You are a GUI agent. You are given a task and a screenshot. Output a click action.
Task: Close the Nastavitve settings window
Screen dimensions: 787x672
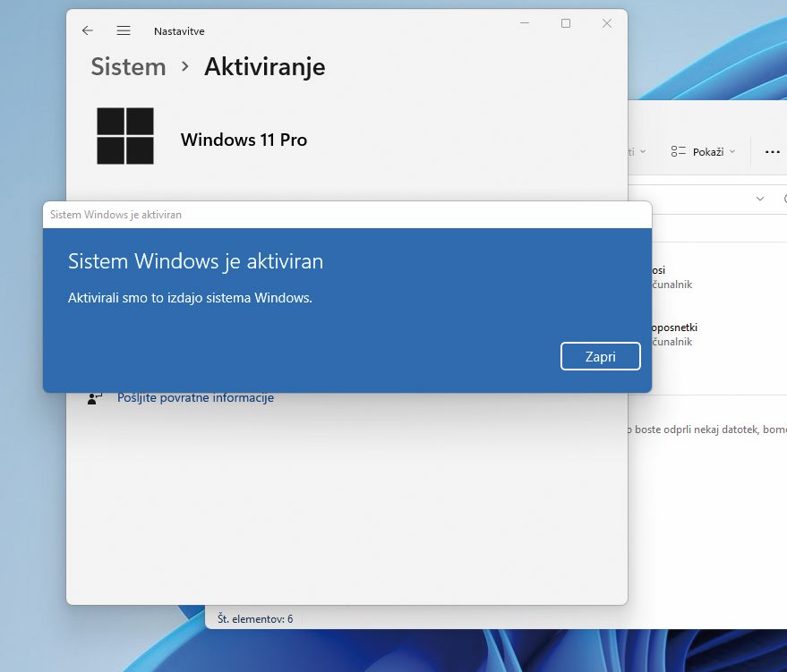click(x=607, y=23)
